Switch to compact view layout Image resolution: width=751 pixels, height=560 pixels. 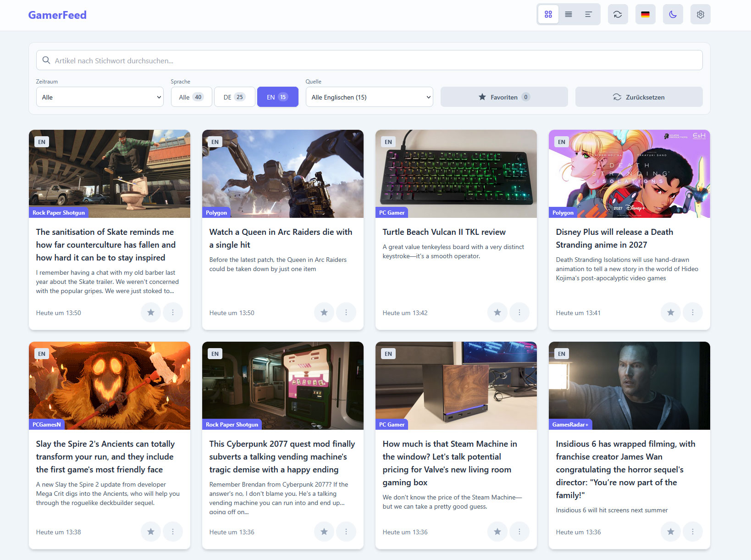click(x=588, y=14)
